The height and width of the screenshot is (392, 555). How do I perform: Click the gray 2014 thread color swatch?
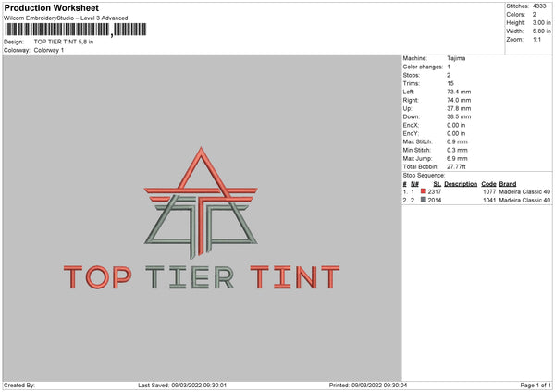click(x=423, y=200)
